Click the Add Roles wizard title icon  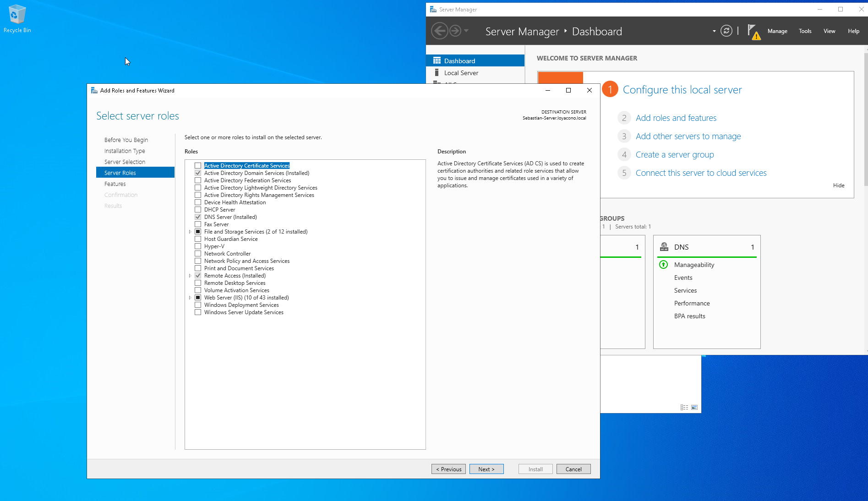pyautogui.click(x=94, y=90)
